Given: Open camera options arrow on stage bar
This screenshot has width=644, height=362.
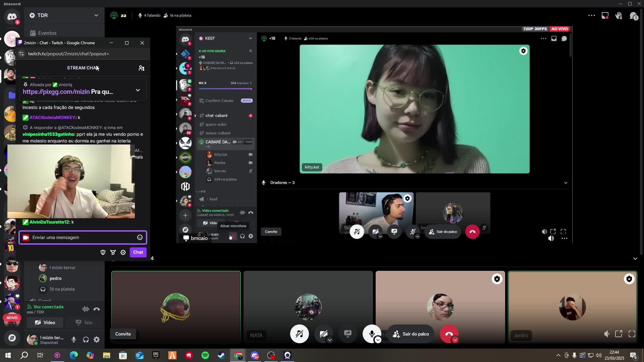Looking at the screenshot, I should pyautogui.click(x=330, y=340).
